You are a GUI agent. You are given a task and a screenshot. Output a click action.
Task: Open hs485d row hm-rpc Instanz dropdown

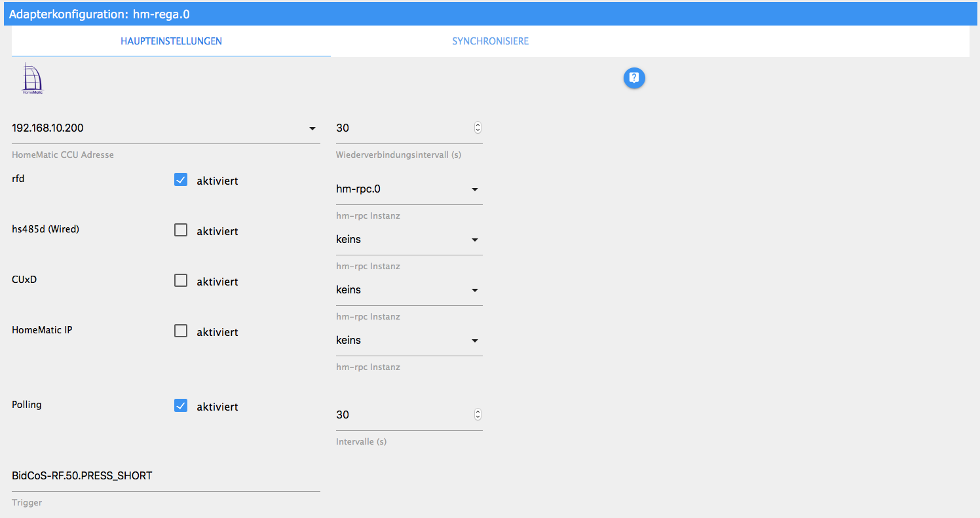coord(409,240)
